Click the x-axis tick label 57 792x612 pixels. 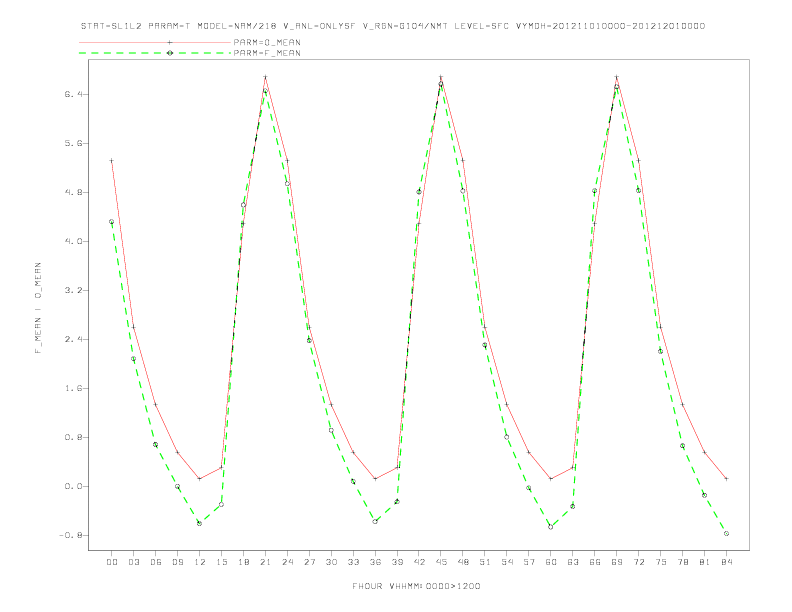[529, 562]
